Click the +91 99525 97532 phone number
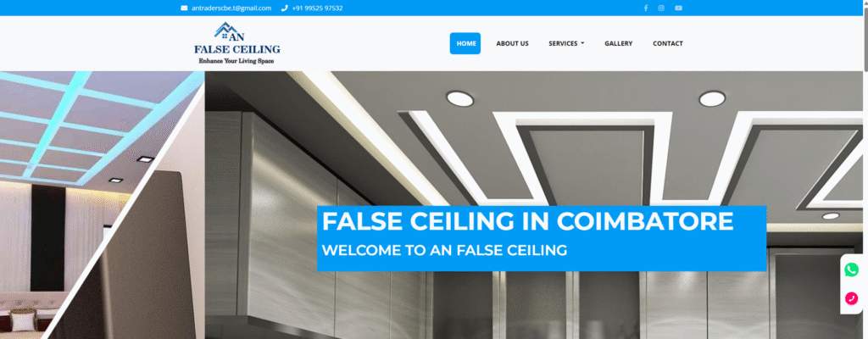This screenshot has height=339, width=868. (317, 8)
